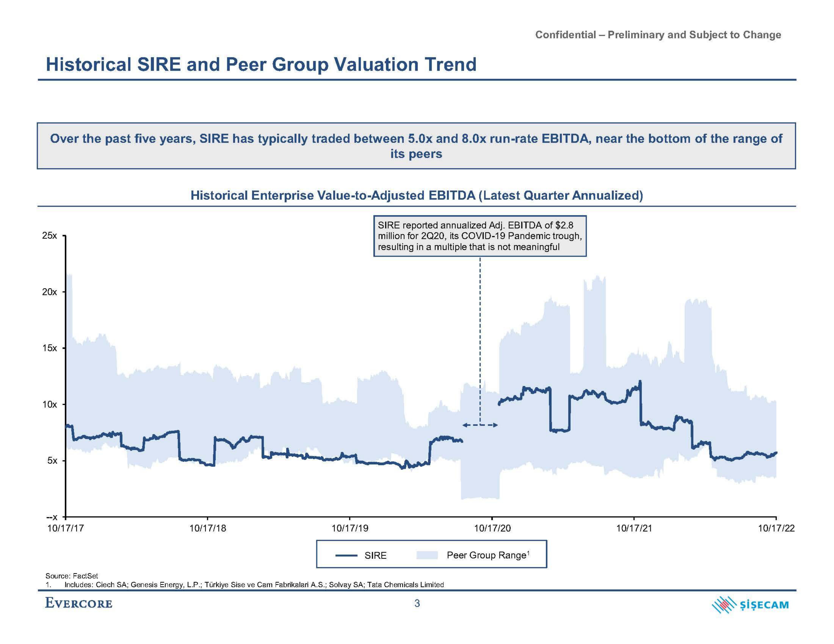Screen dimensions: 834x644
Task: Click the 'Confidential – Preliminary and Subject to Change' header
Action: pyautogui.click(x=658, y=35)
